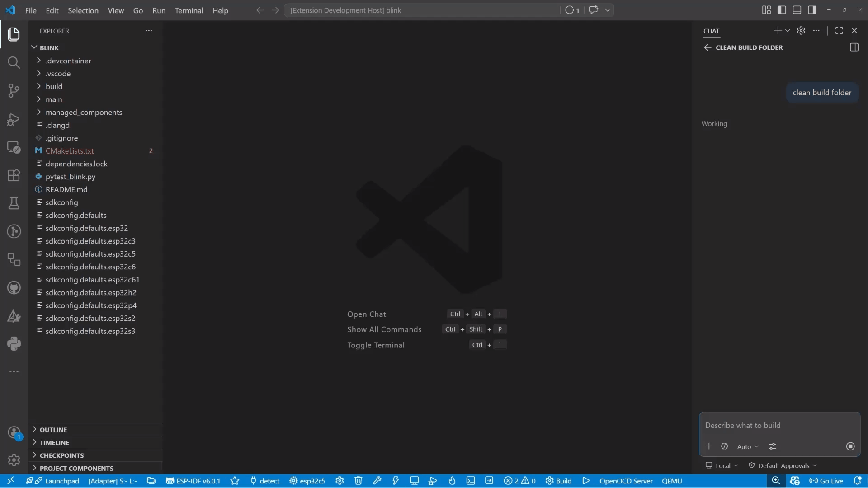Open the GitHub icon in activity bar
868x488 pixels.
click(x=14, y=288)
